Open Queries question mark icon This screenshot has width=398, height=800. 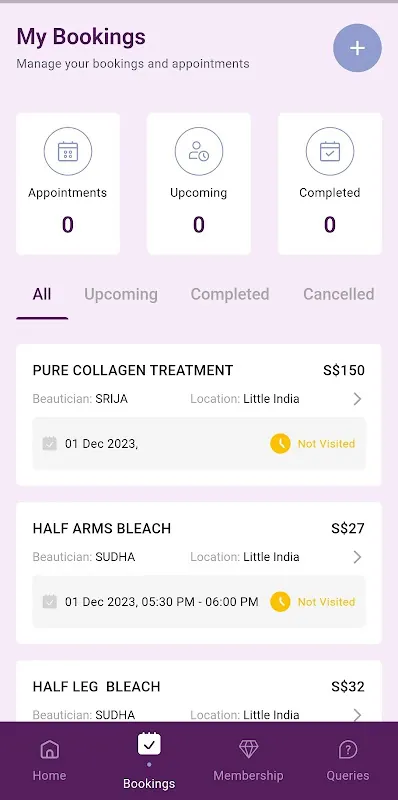[347, 749]
